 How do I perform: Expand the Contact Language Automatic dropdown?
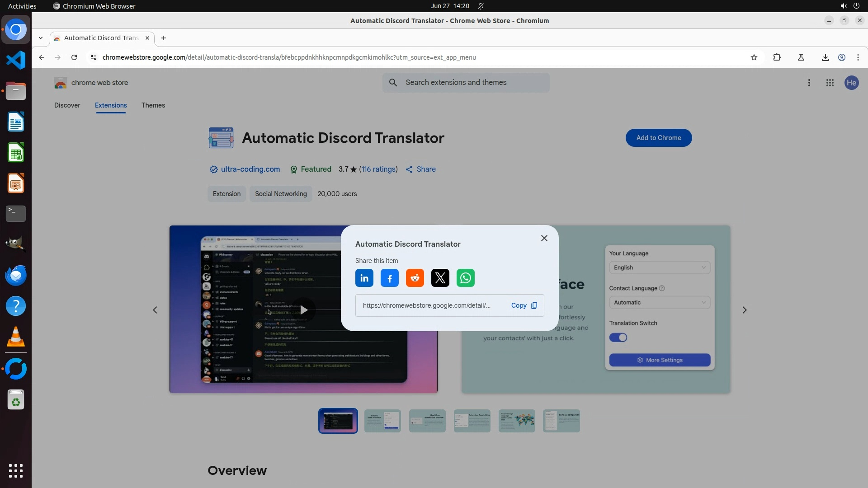pos(659,302)
